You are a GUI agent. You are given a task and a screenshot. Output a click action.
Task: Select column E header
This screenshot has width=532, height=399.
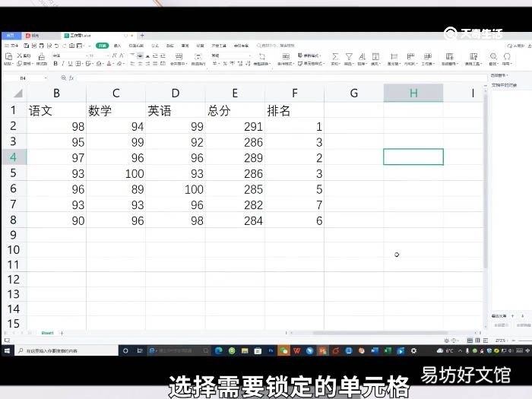pos(235,93)
